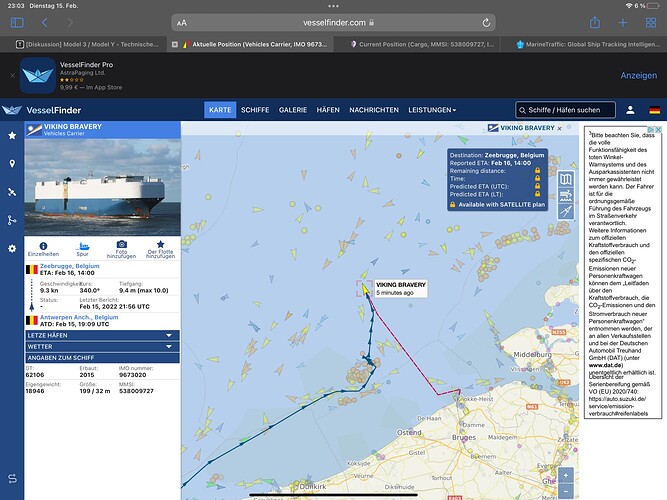667x500 pixels.
Task: Open favorites star in left sidebar
Action: coord(12,135)
